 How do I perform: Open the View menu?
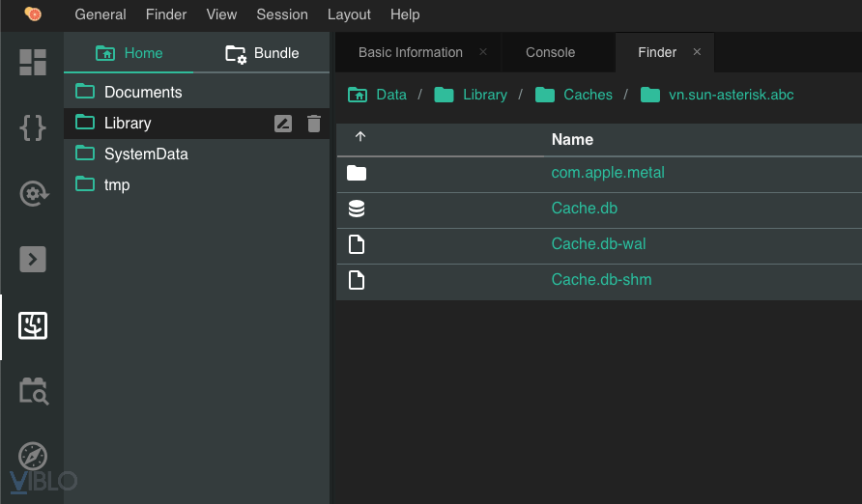pos(221,14)
